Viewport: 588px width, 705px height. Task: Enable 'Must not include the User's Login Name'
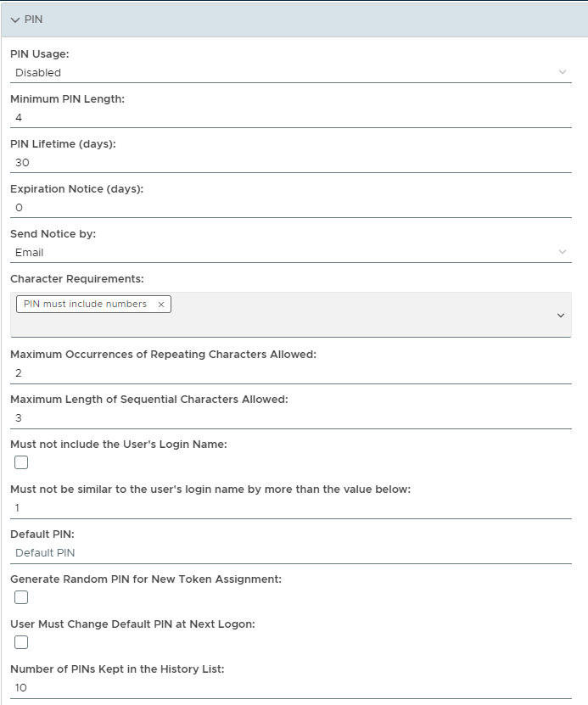(21, 462)
